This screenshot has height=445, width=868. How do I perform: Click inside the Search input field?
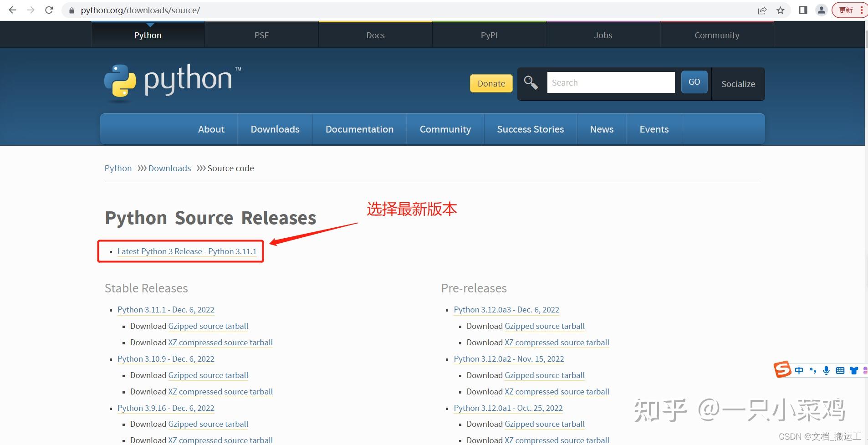coord(610,82)
